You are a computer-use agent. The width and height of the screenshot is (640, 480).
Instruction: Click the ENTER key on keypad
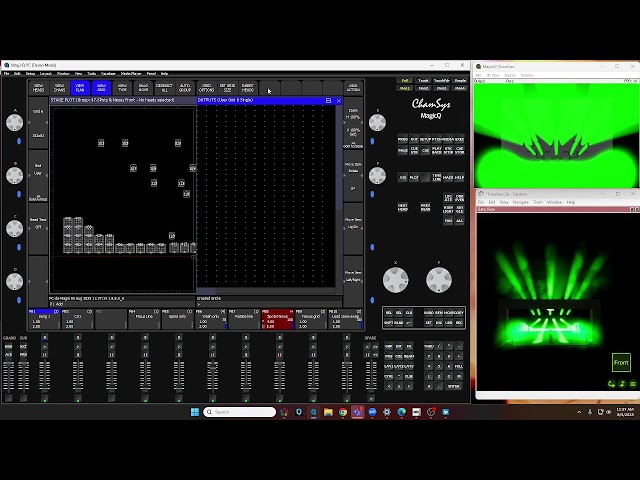click(453, 386)
